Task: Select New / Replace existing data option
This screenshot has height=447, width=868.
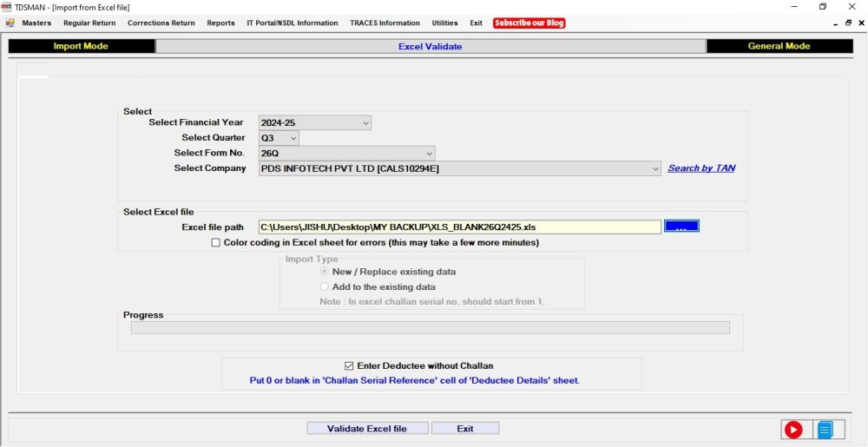Action: (x=325, y=273)
